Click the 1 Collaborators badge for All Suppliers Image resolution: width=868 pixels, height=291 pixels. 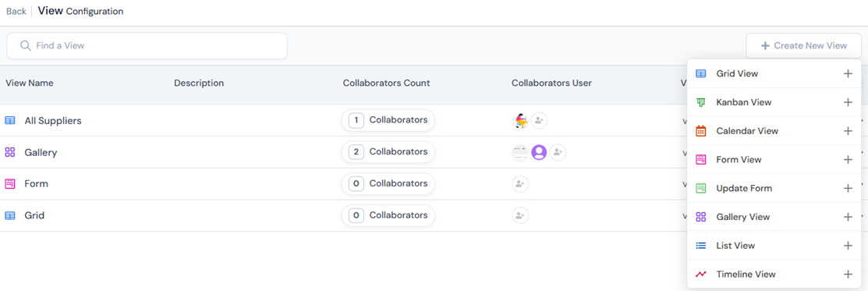(388, 120)
